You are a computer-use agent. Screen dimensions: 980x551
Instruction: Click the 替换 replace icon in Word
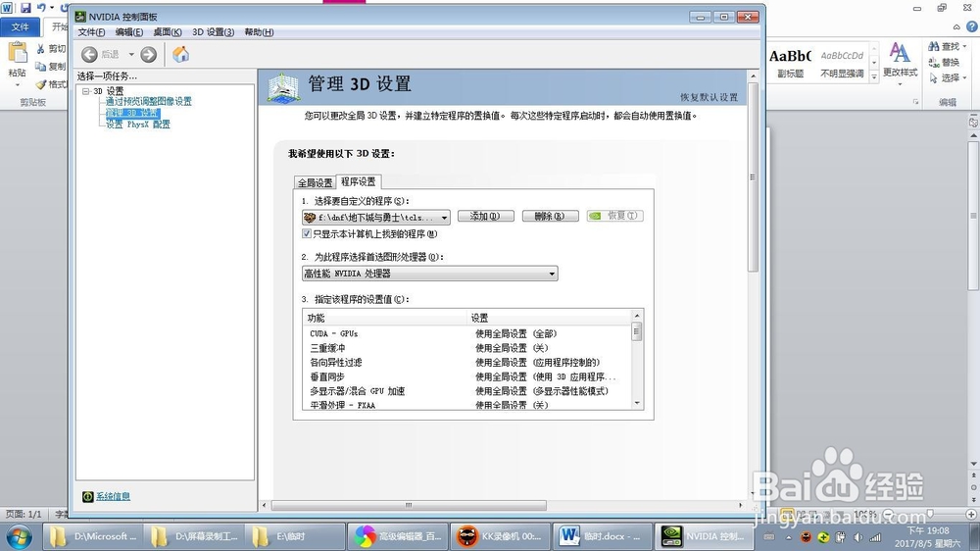pos(934,63)
